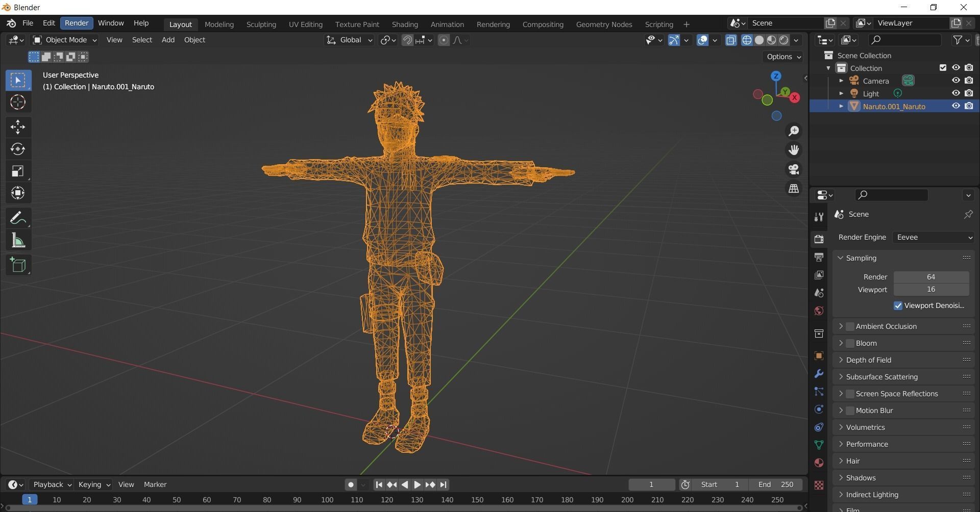Image resolution: width=980 pixels, height=512 pixels.
Task: Open the Object Data properties tab
Action: (819, 445)
